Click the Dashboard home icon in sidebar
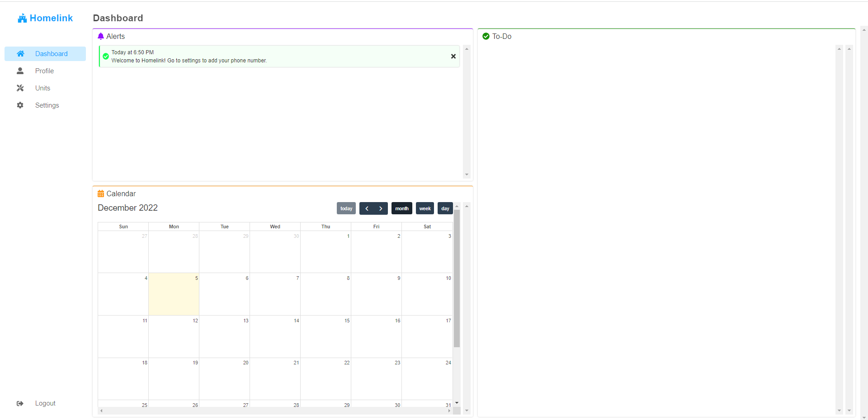This screenshot has height=420, width=868. click(x=20, y=54)
